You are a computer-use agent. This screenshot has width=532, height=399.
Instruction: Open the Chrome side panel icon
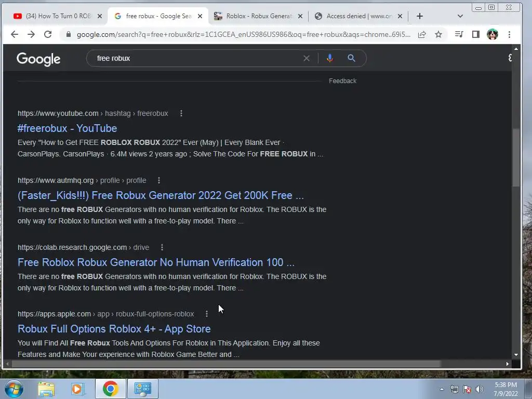(x=476, y=34)
